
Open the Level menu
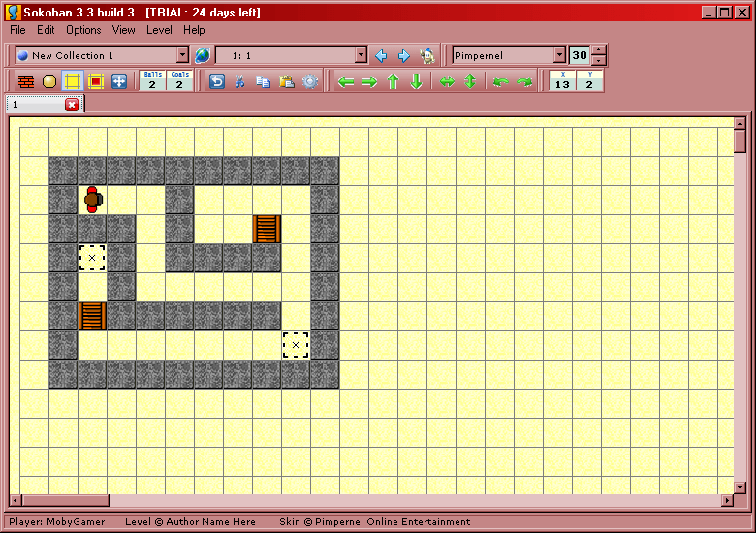coord(159,30)
